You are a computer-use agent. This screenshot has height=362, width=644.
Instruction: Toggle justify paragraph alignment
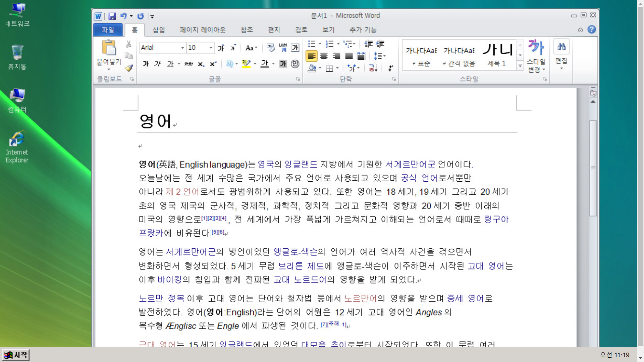tap(349, 56)
